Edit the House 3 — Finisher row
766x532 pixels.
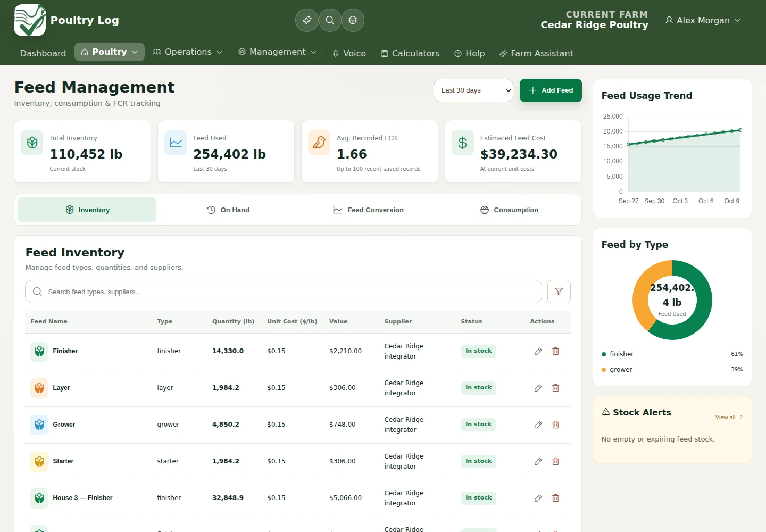coord(538,498)
